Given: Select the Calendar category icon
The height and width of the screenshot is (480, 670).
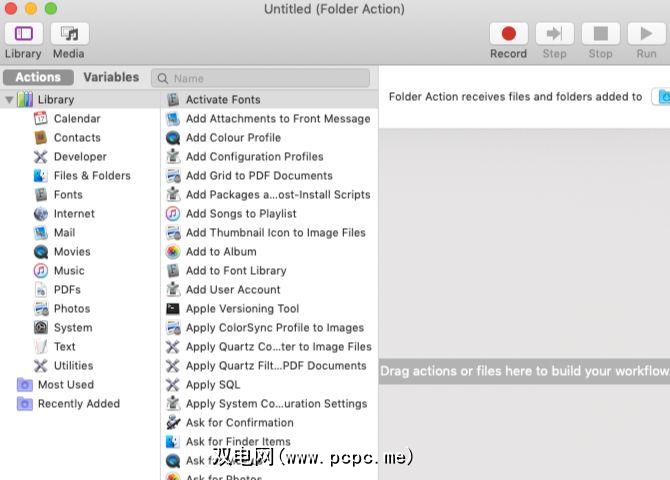Looking at the screenshot, I should click(41, 119).
